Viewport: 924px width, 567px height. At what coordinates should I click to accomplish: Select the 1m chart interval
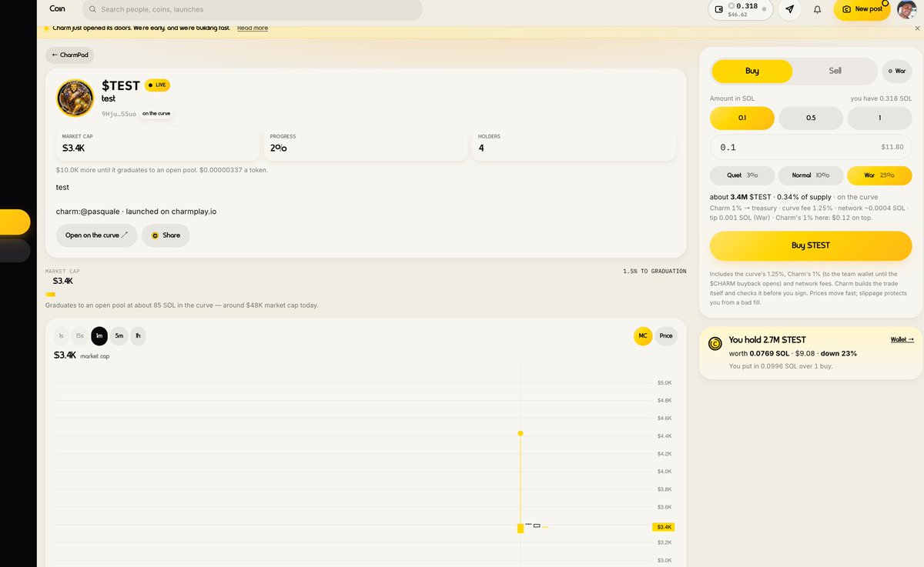99,335
